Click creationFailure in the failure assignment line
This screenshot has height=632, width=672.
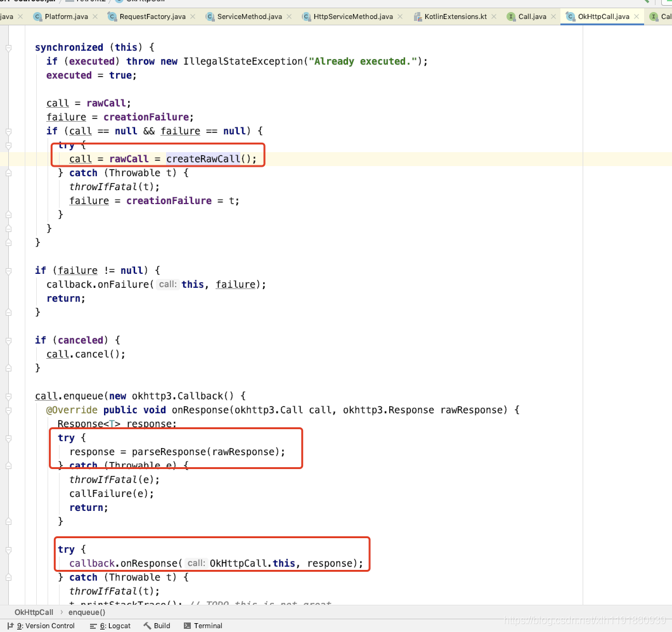point(146,117)
